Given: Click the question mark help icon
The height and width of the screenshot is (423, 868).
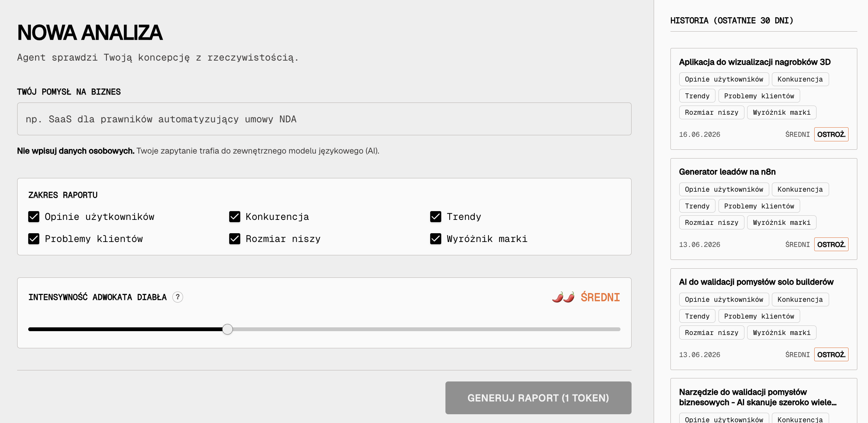Looking at the screenshot, I should pos(178,297).
